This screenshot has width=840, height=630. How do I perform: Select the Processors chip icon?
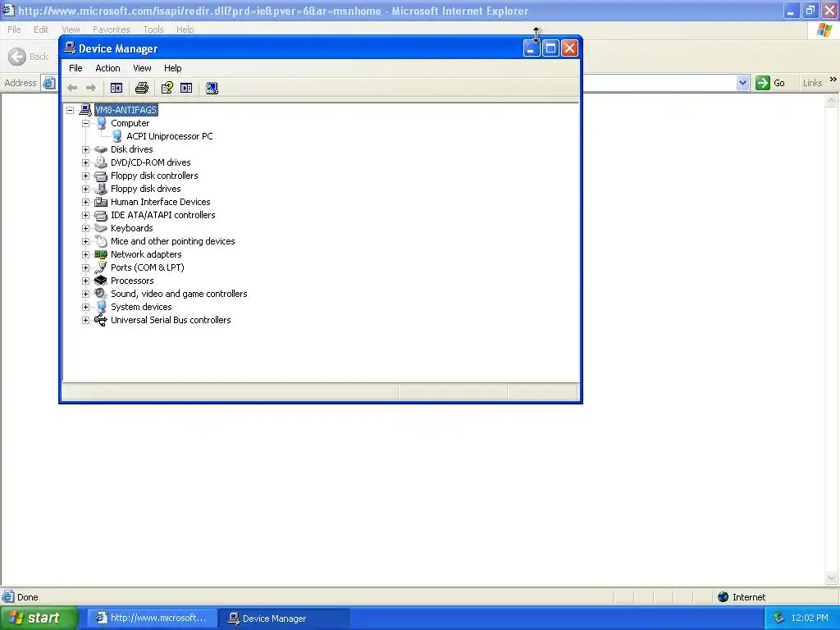[x=101, y=281]
